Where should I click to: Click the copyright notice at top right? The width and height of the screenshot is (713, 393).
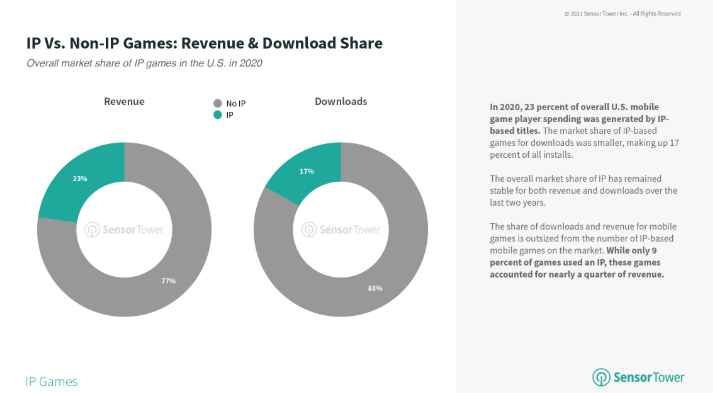[623, 14]
